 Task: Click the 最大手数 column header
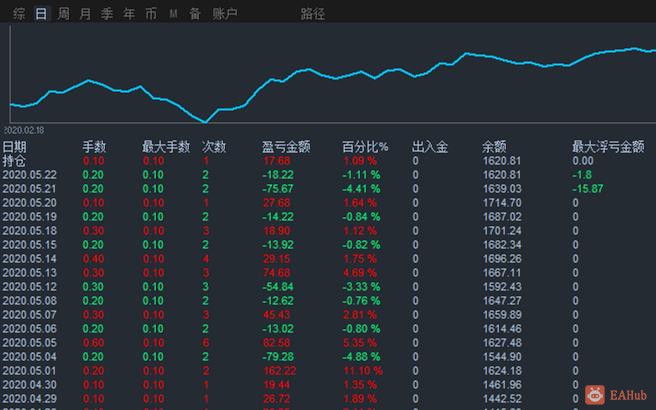[x=166, y=147]
